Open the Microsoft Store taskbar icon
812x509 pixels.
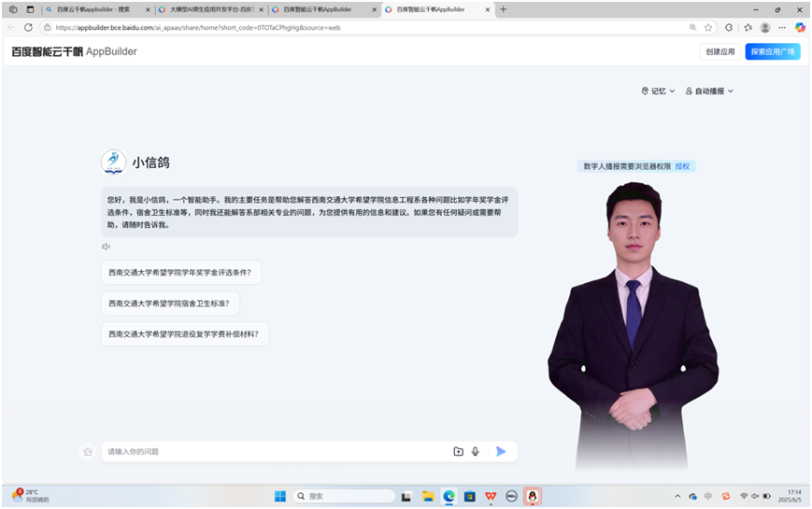pyautogui.click(x=470, y=496)
